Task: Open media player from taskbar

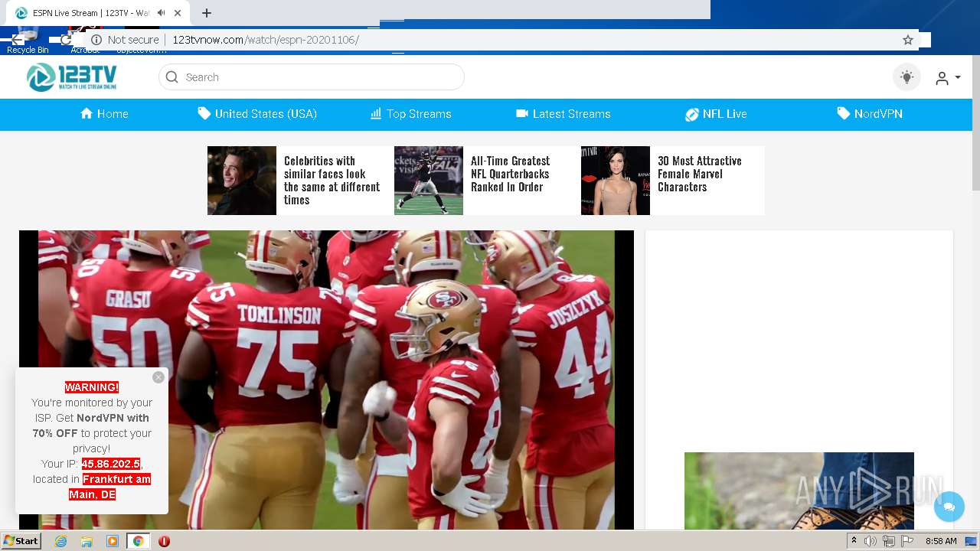Action: pyautogui.click(x=113, y=541)
